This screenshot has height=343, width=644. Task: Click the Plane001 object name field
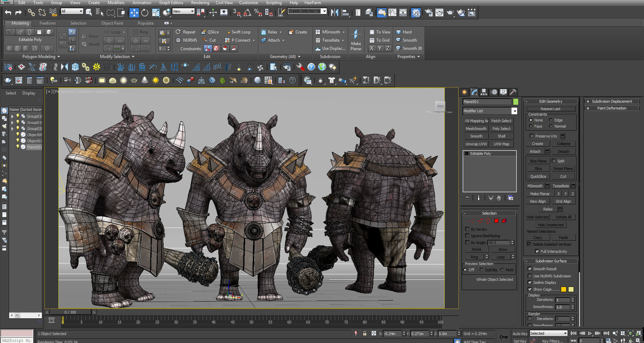click(487, 102)
